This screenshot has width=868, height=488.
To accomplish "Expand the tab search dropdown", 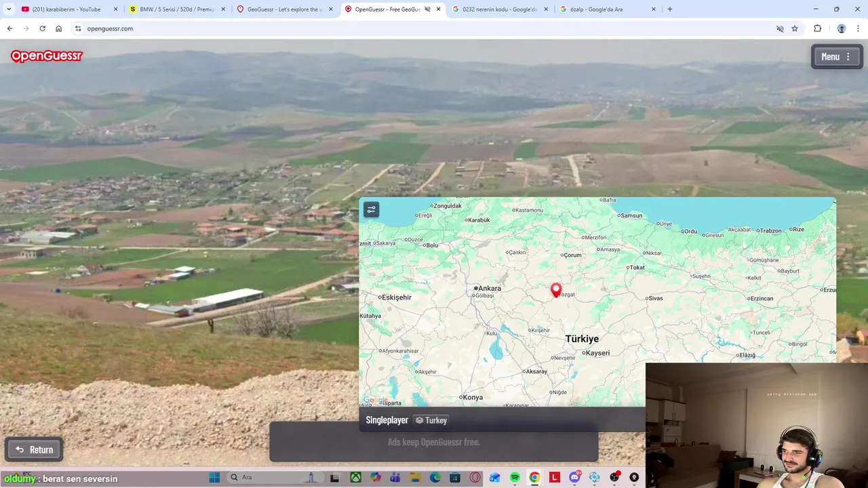I will (x=8, y=9).
